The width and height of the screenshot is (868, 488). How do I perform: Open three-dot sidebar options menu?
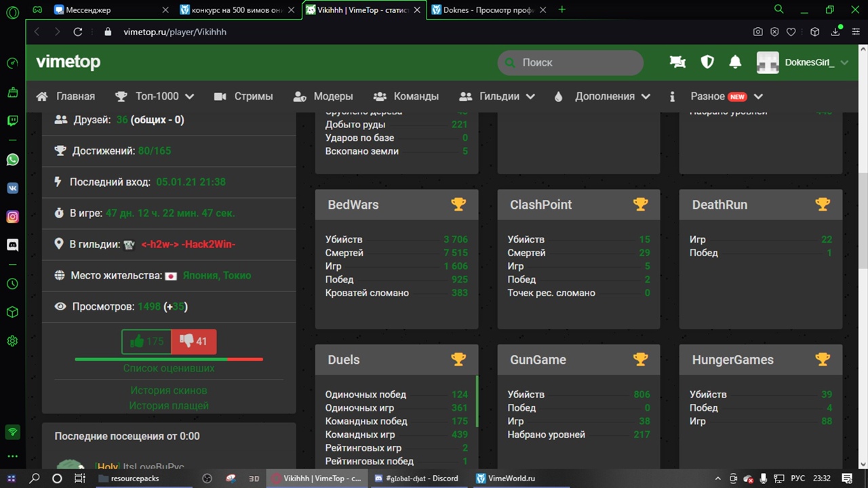click(12, 456)
